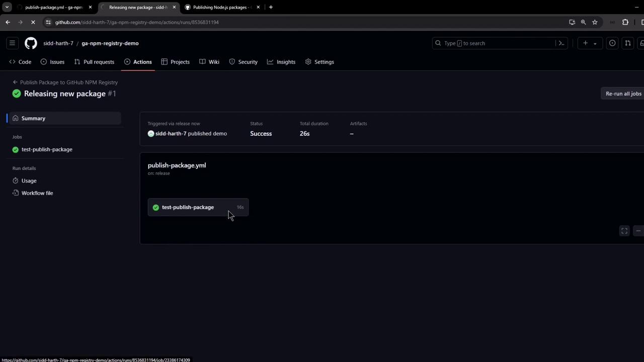
Task: Open Pull requests icon in GitHub header
Action: (x=627, y=43)
